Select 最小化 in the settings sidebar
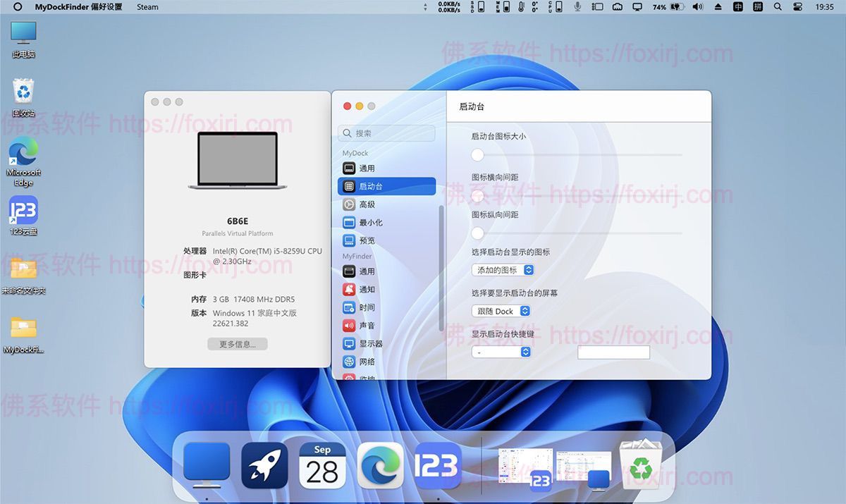 pos(371,222)
